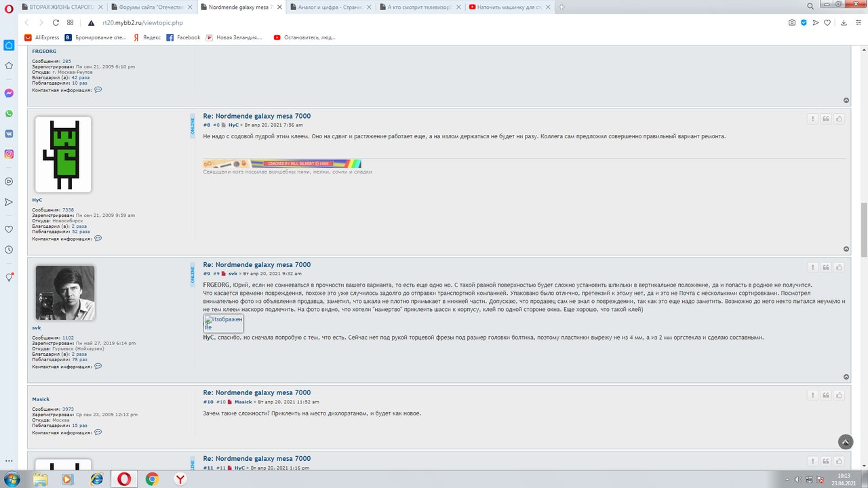Open VK in Opera sidebar

click(9, 134)
